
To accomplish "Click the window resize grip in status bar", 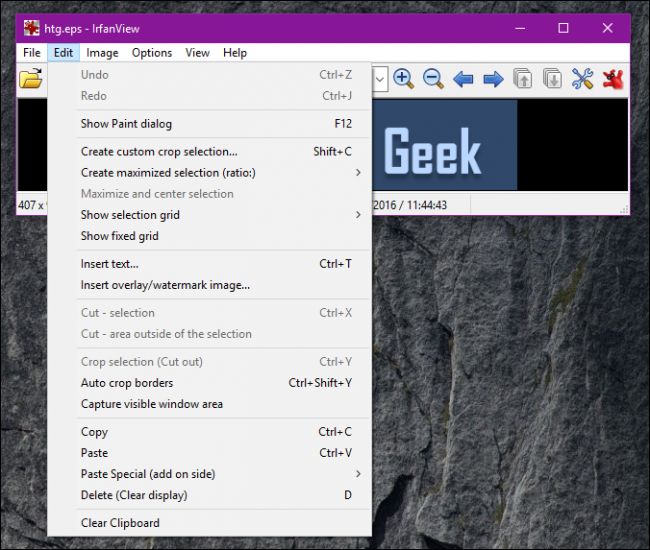I will tap(624, 210).
